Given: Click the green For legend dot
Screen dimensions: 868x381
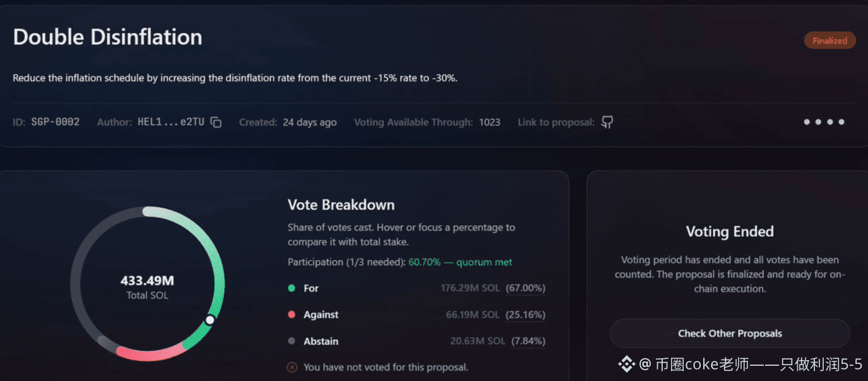Looking at the screenshot, I should click(292, 288).
